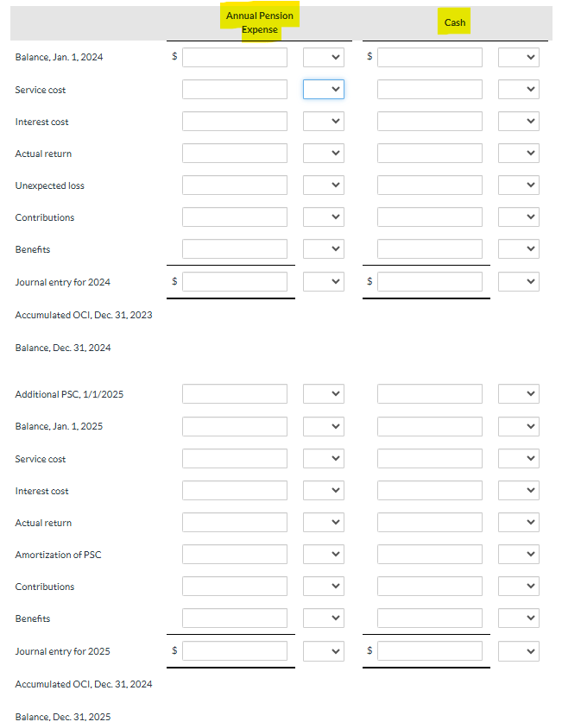The height and width of the screenshot is (728, 562).
Task: Open Annual Pension Expense dropdown for Amortization of PSC
Action: tap(324, 555)
